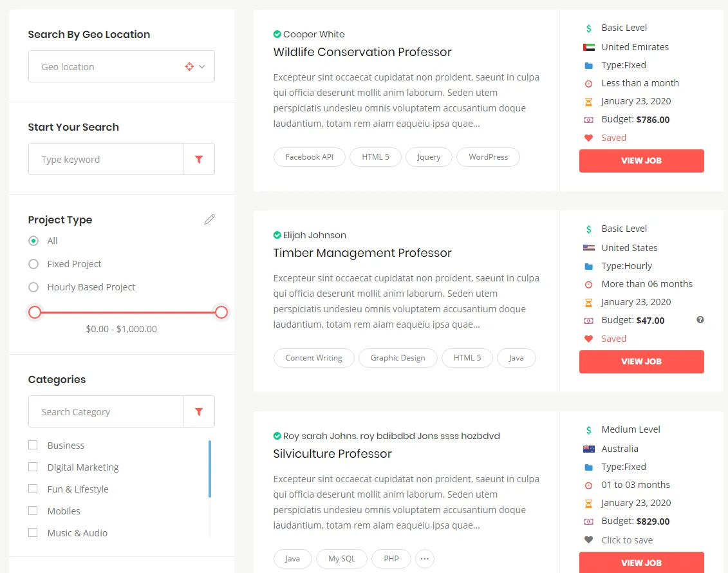Image resolution: width=728 pixels, height=573 pixels.
Task: Select the Fixed Project radio button
Action: coord(33,264)
